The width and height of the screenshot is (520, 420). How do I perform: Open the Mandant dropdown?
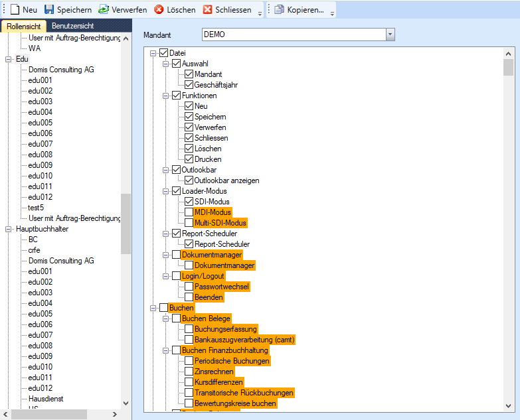[390, 35]
